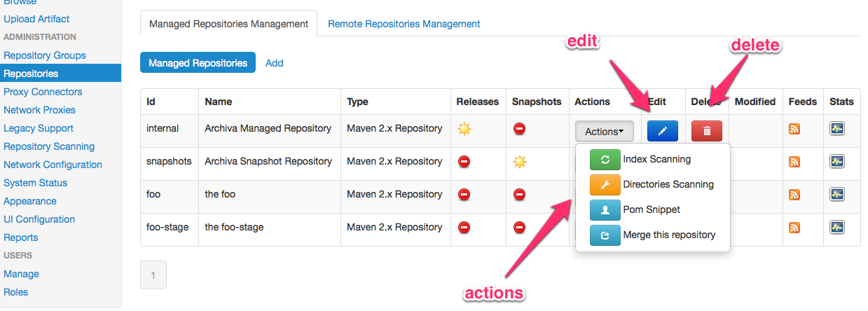Click internal repository snapshots red icon

[519, 129]
